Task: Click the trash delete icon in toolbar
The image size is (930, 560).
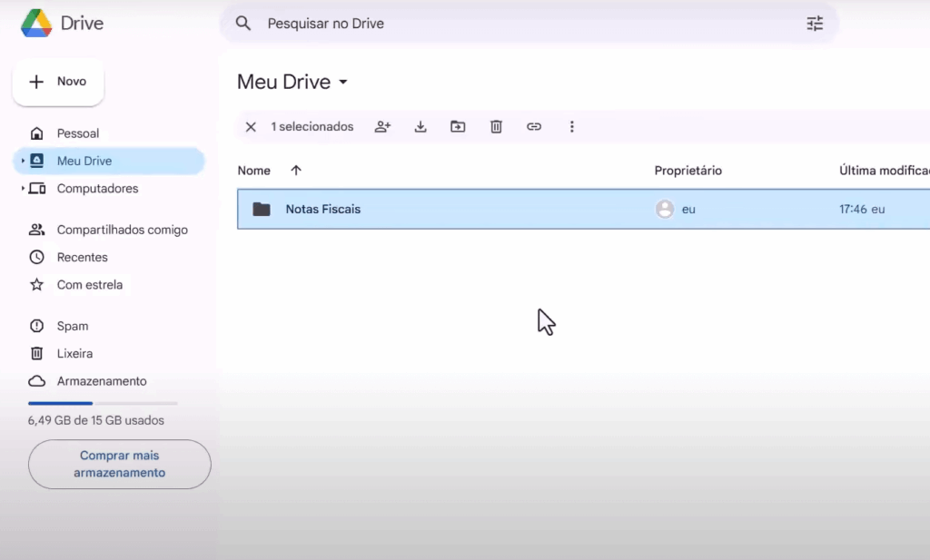Action: pos(497,126)
